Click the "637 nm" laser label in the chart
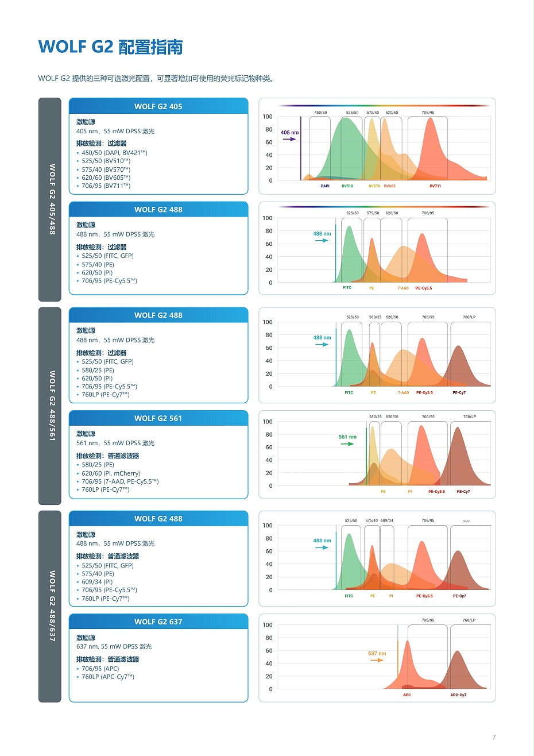Viewport: 534px width, 756px height. [377, 654]
